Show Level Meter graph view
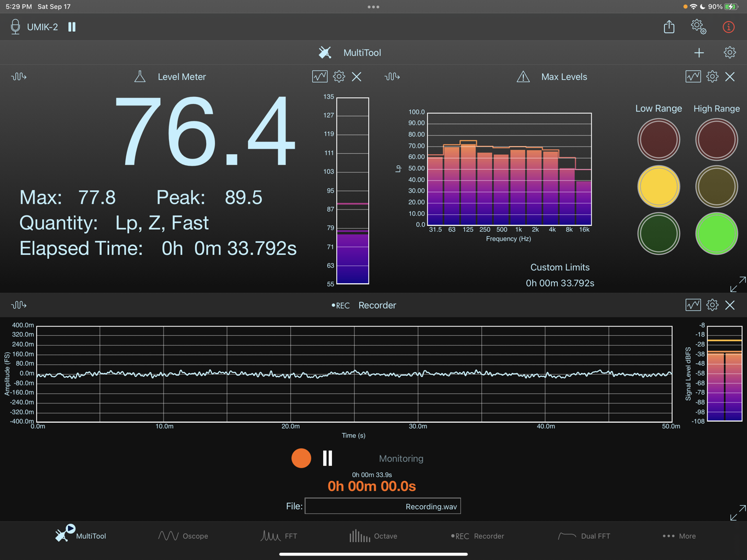This screenshot has width=747, height=560. (x=320, y=77)
